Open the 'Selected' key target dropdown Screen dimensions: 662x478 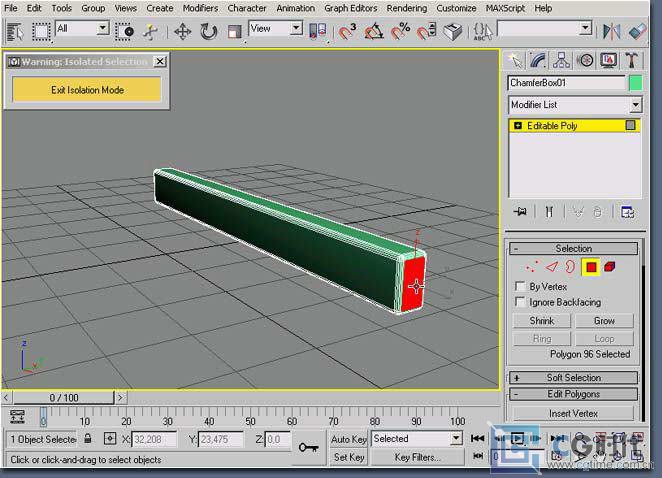pos(456,438)
